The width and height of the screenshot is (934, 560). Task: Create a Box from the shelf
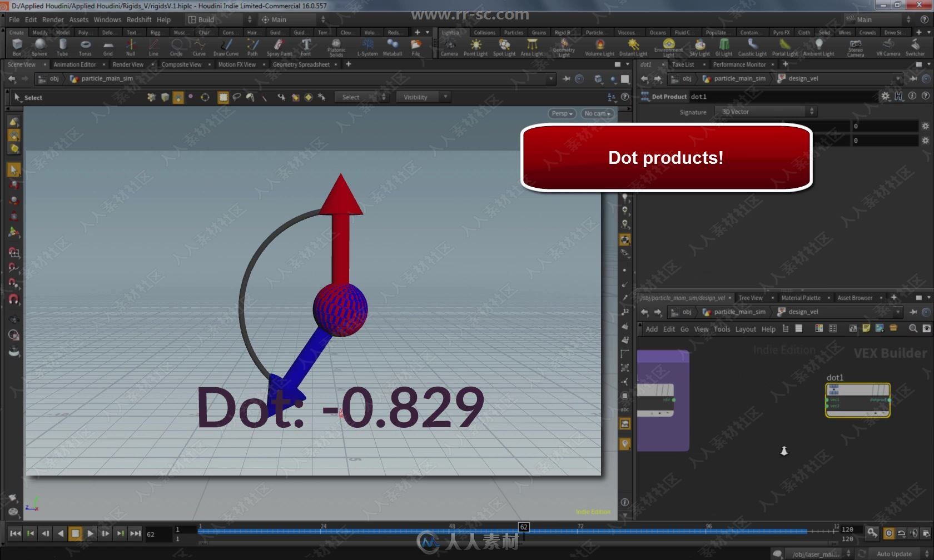point(17,47)
